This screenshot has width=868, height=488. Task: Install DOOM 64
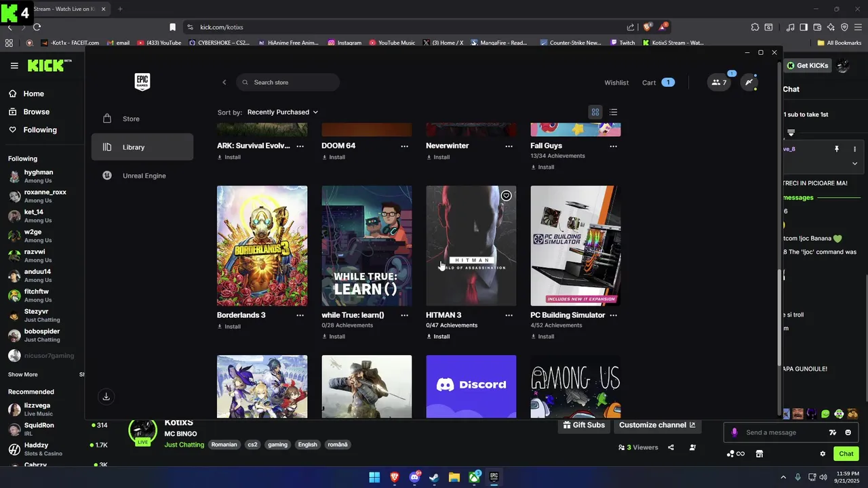tap(333, 157)
